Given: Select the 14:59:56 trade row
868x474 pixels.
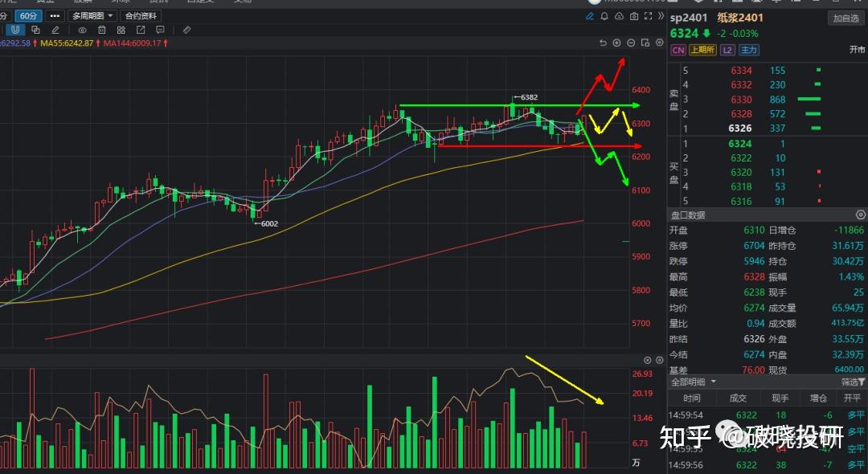Looking at the screenshot, I should click(768, 465).
